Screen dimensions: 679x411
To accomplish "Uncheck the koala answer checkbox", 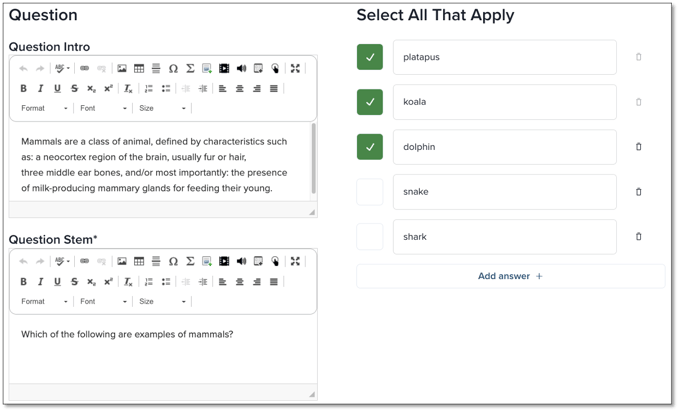I will [370, 102].
